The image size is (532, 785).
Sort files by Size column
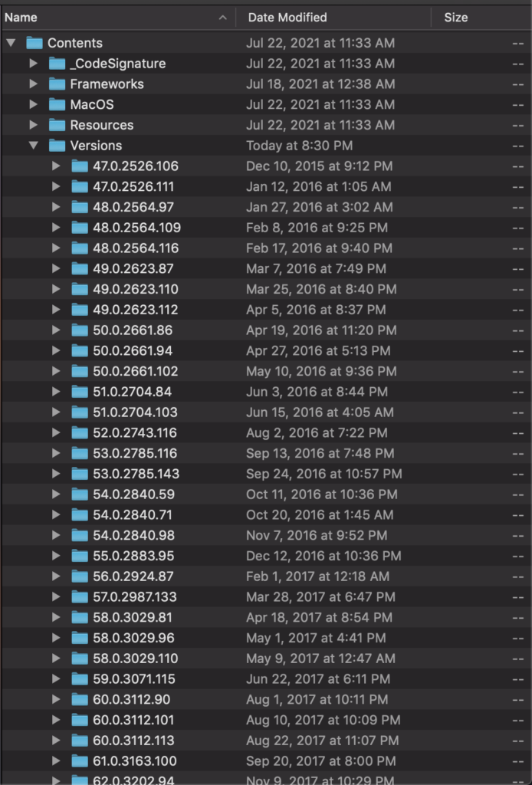tap(455, 17)
